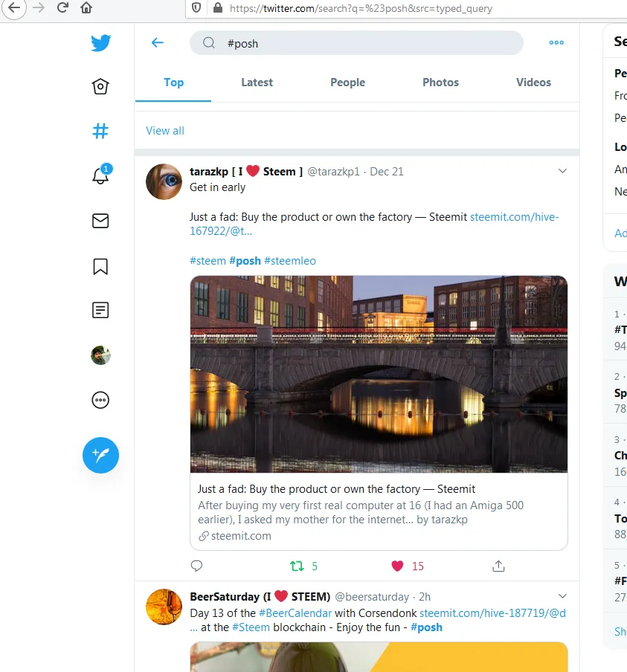Open Lists icon in sidebar
Viewport: 627px width, 672px height.
pos(100,310)
